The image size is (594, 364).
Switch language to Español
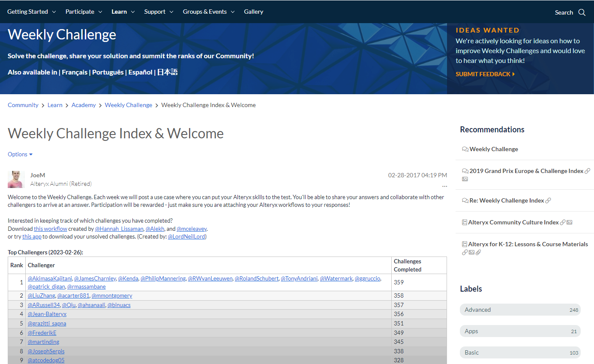pos(140,72)
